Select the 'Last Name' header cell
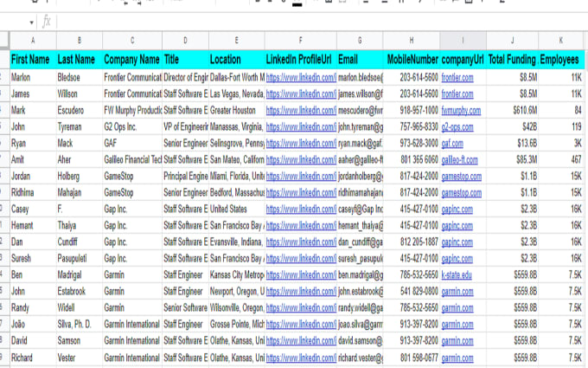Image resolution: width=588 pixels, height=368 pixels. point(80,60)
